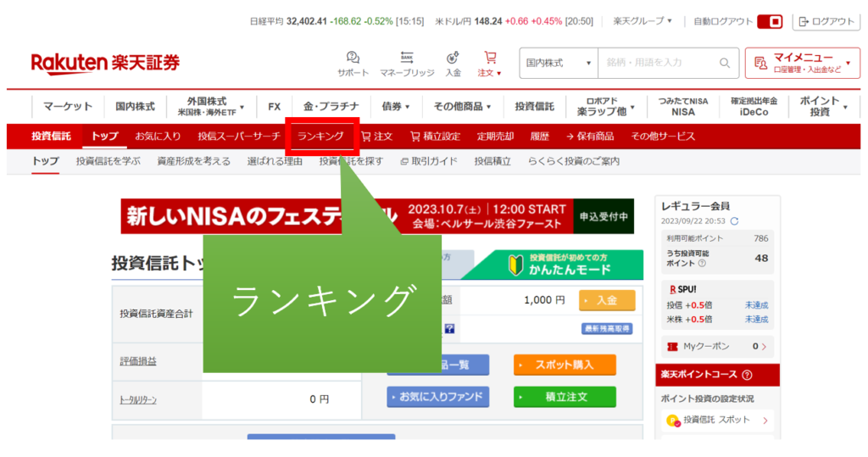Click the 日経平均 32,402.41 ticker
Screen dimensions: 868x457
337,21
